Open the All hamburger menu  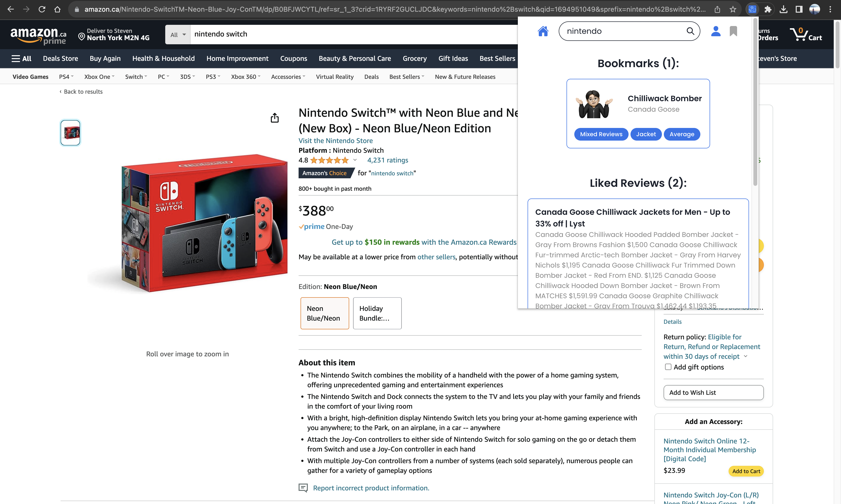point(21,58)
